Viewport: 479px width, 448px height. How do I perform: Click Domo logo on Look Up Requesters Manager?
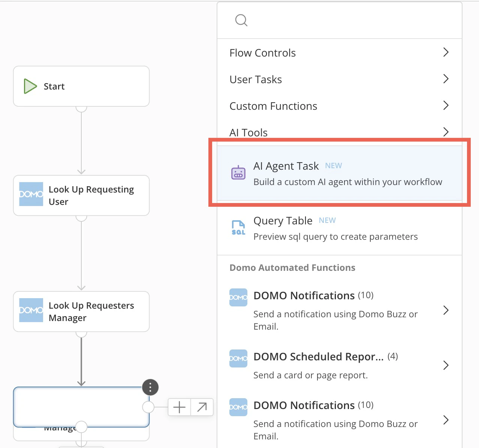coord(31,310)
